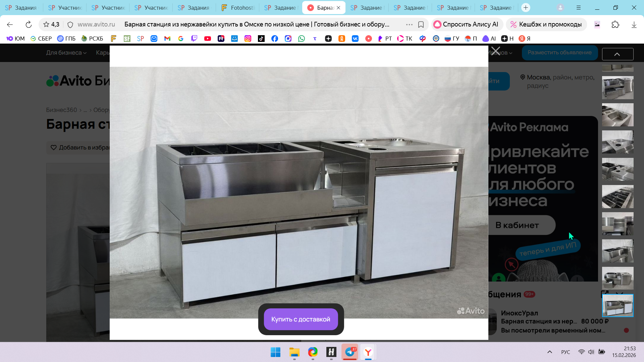The width and height of the screenshot is (644, 362).
Task: Open a new browser tab
Action: coord(526,8)
